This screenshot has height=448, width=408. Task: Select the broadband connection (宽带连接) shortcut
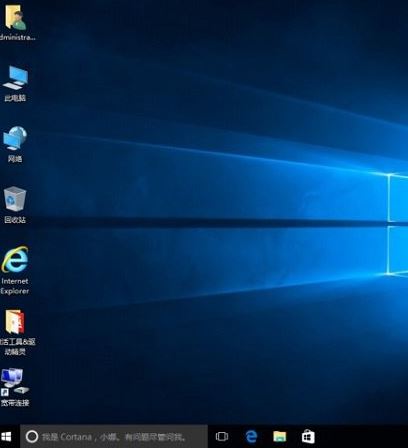coord(15,382)
